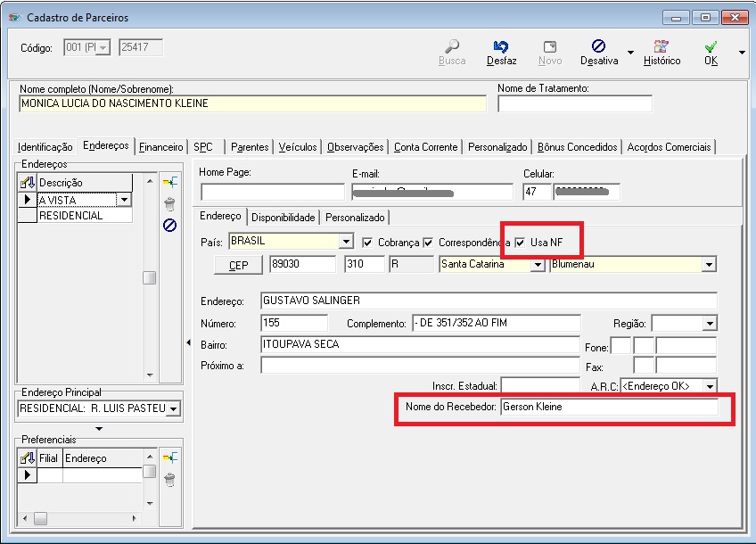Click the Desativa prohibition icon in toolbar
This screenshot has width=756, height=544.
point(598,45)
